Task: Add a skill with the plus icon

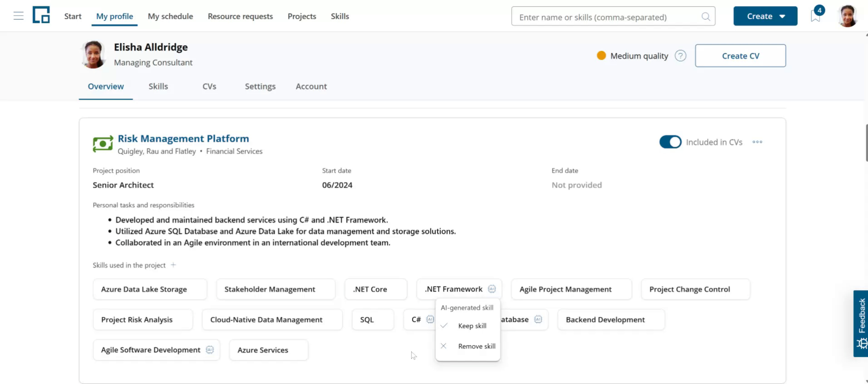Action: pyautogui.click(x=173, y=265)
